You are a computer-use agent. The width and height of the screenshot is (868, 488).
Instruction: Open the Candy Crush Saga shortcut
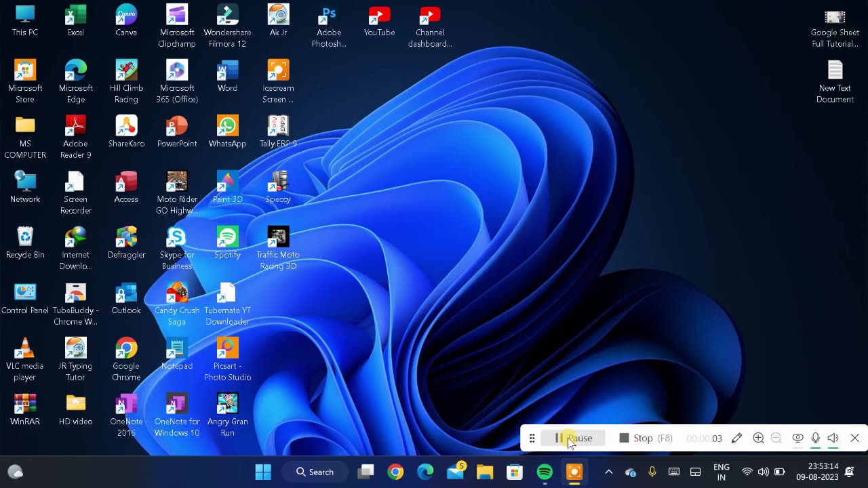pos(176,304)
